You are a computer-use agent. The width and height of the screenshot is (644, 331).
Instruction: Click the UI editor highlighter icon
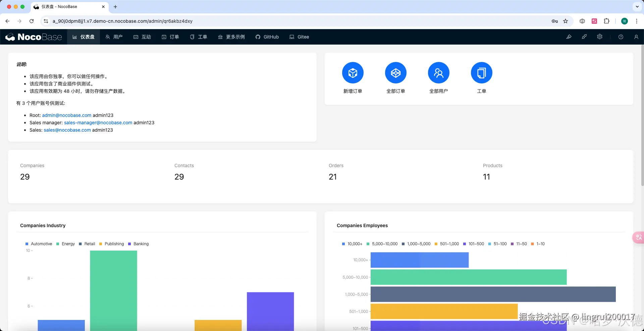point(569,37)
